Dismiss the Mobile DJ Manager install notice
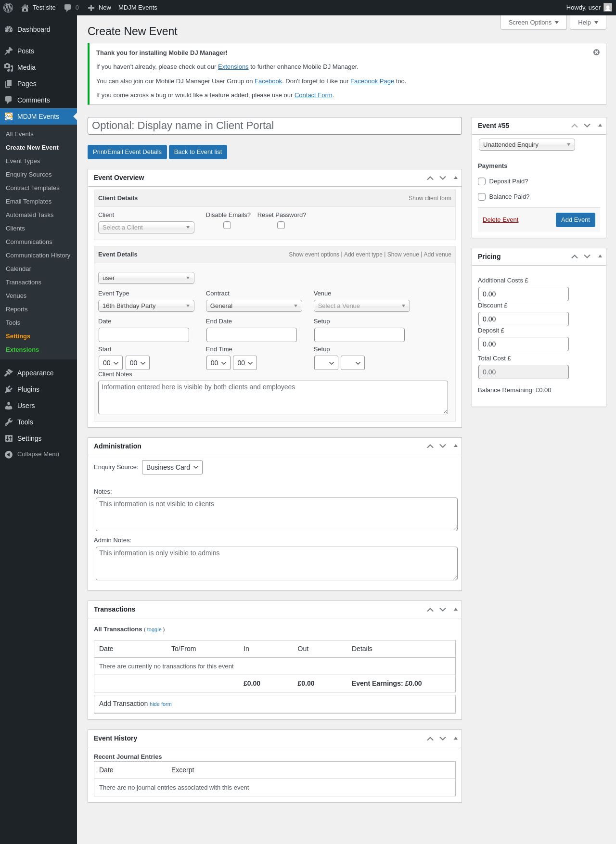This screenshot has width=616, height=844. (x=596, y=52)
